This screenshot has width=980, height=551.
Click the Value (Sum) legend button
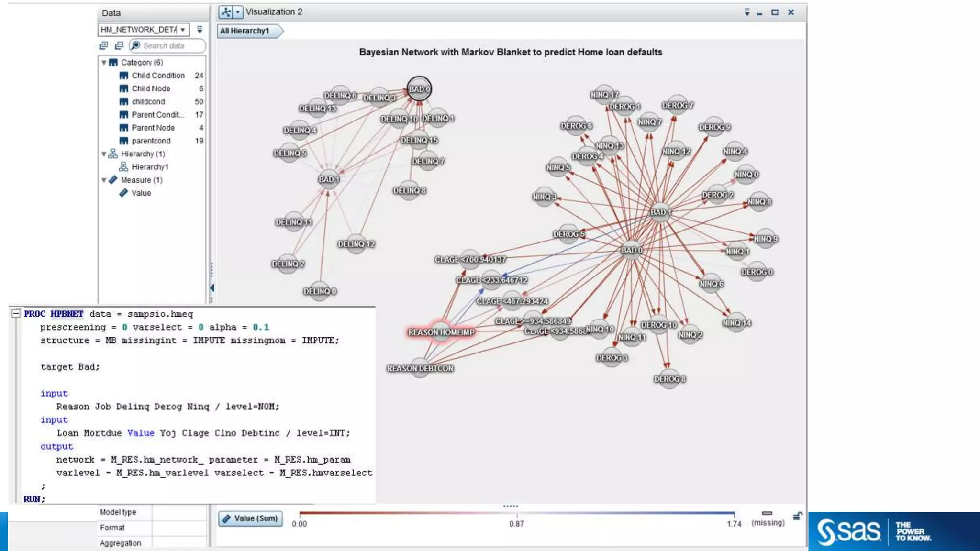tap(251, 518)
